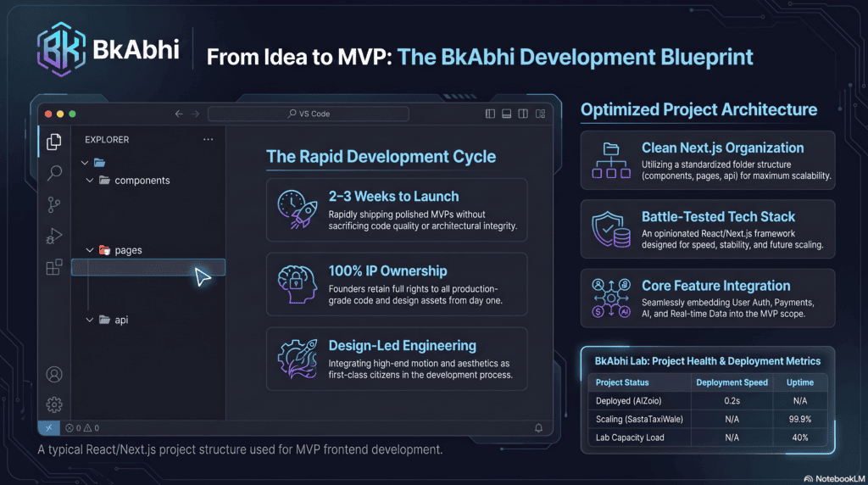Click the 99.9% uptime value

(800, 419)
